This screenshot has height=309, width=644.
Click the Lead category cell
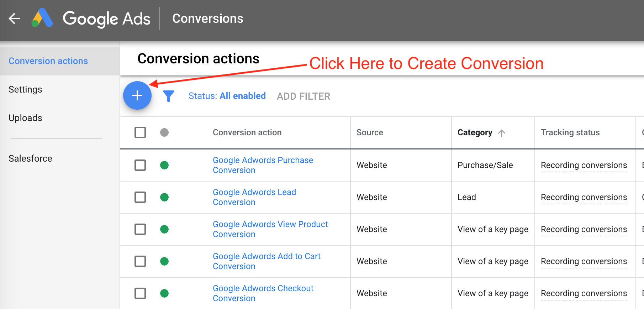[466, 197]
